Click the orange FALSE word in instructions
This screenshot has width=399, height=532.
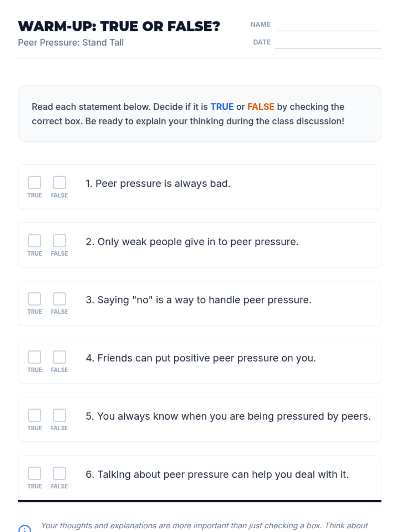coord(261,107)
